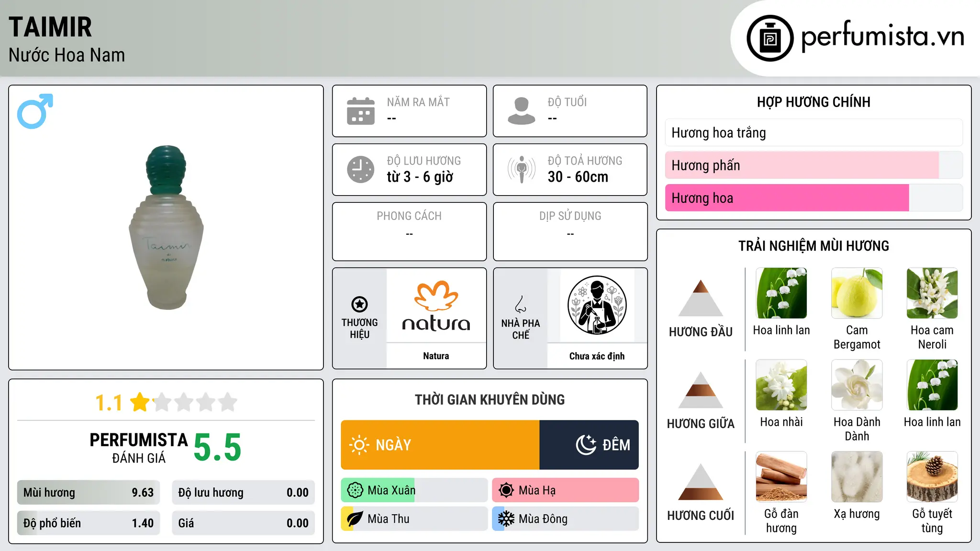Click the Mùa Đông season bar
Screen dimensions: 980x551
pyautogui.click(x=566, y=519)
